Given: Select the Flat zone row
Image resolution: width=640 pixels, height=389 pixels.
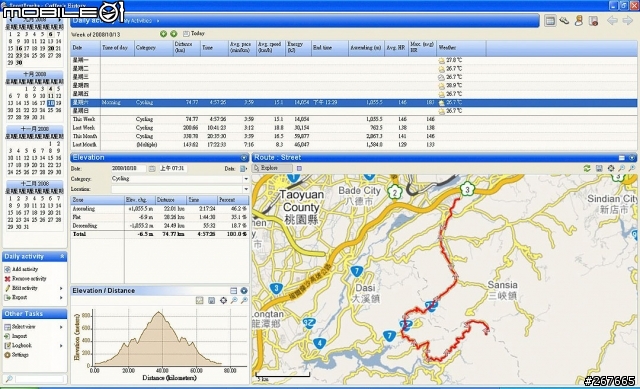Looking at the screenshot, I should pos(160,217).
